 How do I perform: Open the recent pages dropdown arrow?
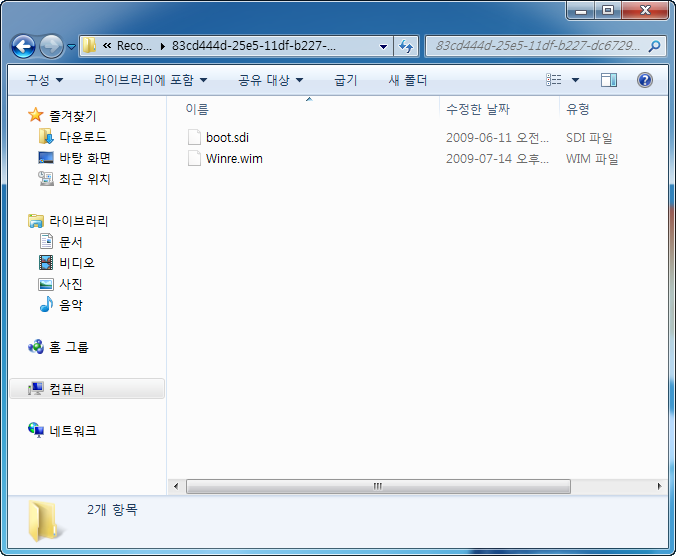[72, 46]
